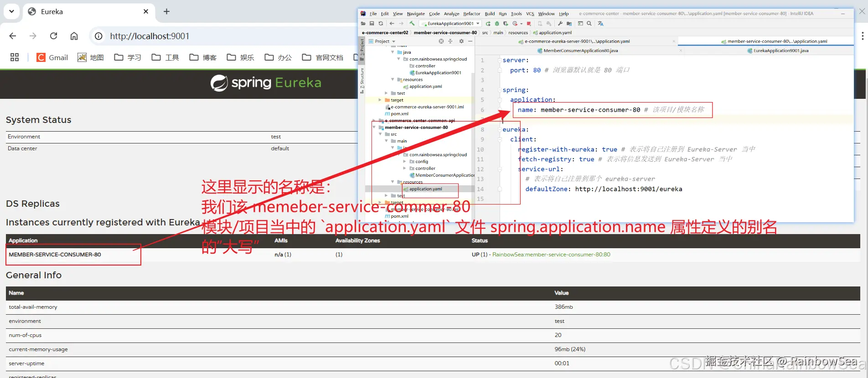Click the Run with Coverage shield icon

pos(506,24)
